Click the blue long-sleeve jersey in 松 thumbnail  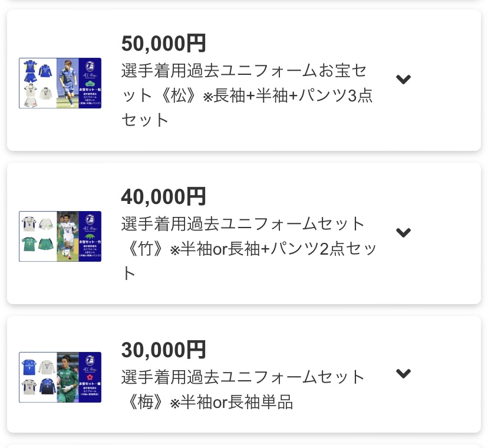coord(45,72)
